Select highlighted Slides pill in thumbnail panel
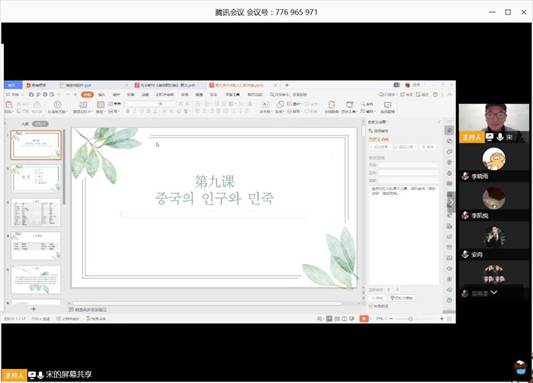 point(40,124)
